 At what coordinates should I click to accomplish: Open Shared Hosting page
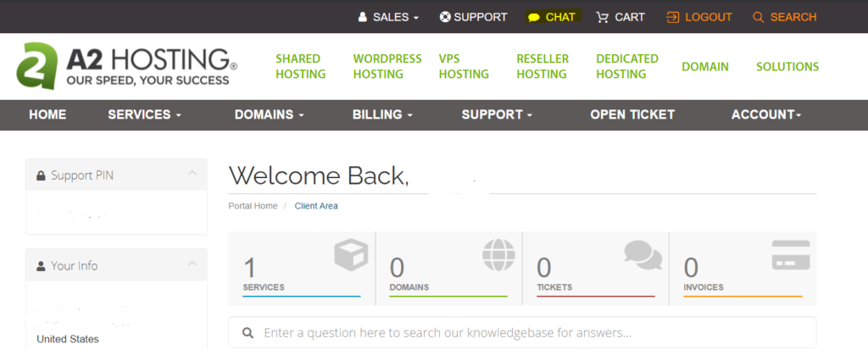301,66
